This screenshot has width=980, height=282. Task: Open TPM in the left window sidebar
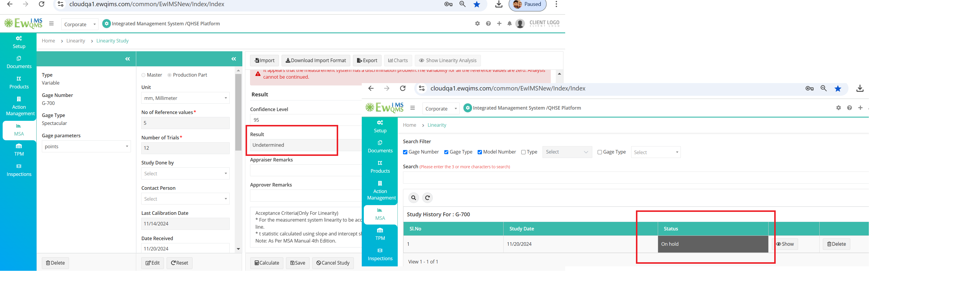click(19, 150)
